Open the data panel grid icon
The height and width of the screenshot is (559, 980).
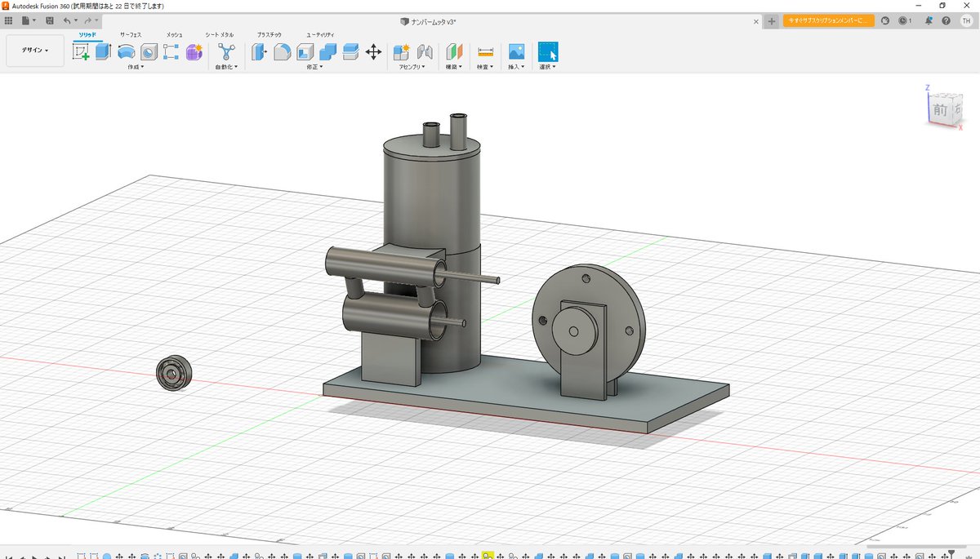tap(9, 20)
